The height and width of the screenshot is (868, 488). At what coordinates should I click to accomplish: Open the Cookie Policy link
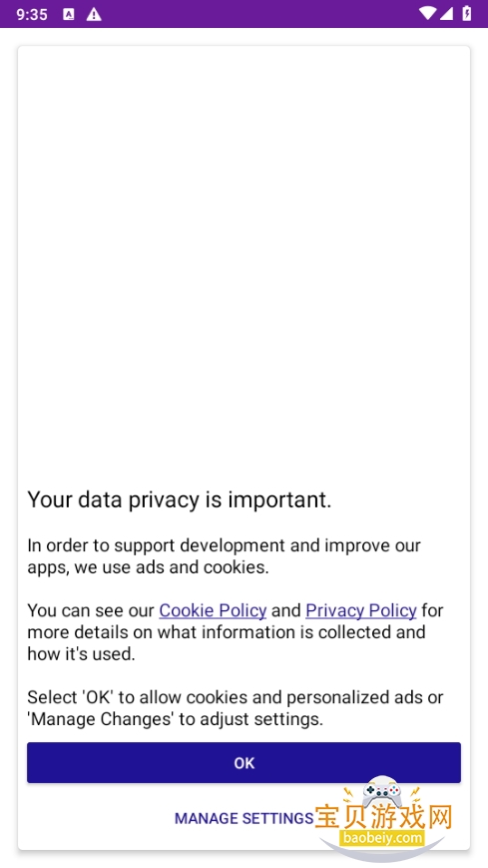pos(213,610)
